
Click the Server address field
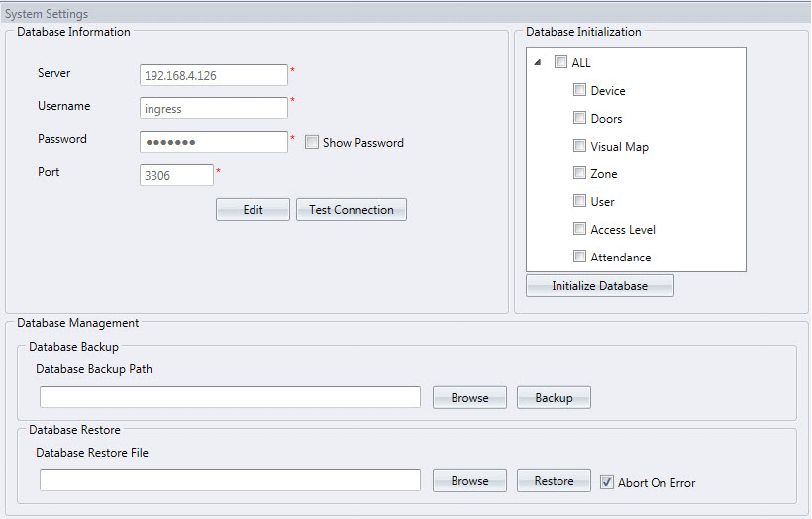(213, 75)
